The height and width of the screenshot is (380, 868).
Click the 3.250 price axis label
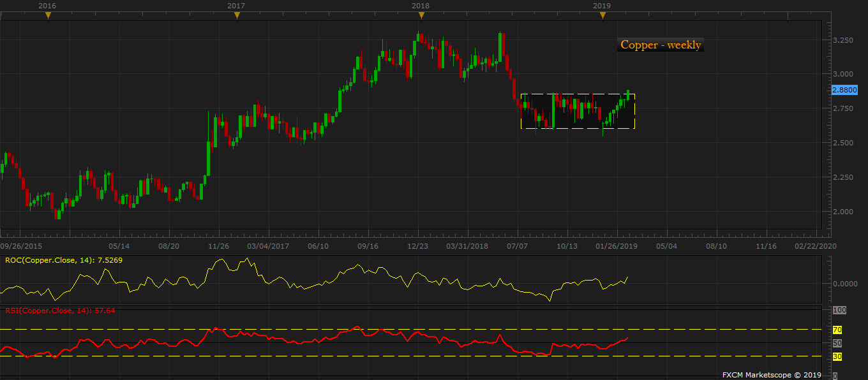(x=844, y=40)
